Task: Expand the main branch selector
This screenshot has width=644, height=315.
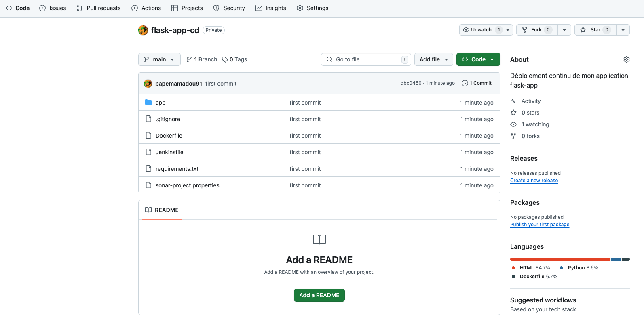Action: pos(159,59)
